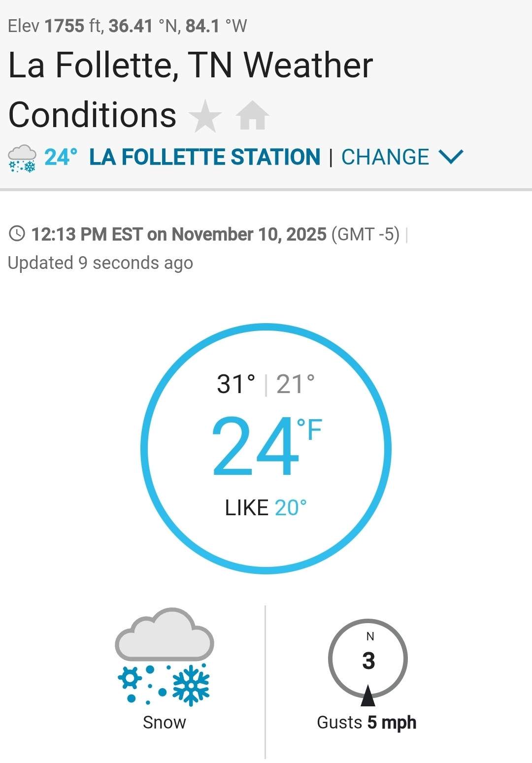Open the LA FOLLETTE STATION link

(204, 157)
